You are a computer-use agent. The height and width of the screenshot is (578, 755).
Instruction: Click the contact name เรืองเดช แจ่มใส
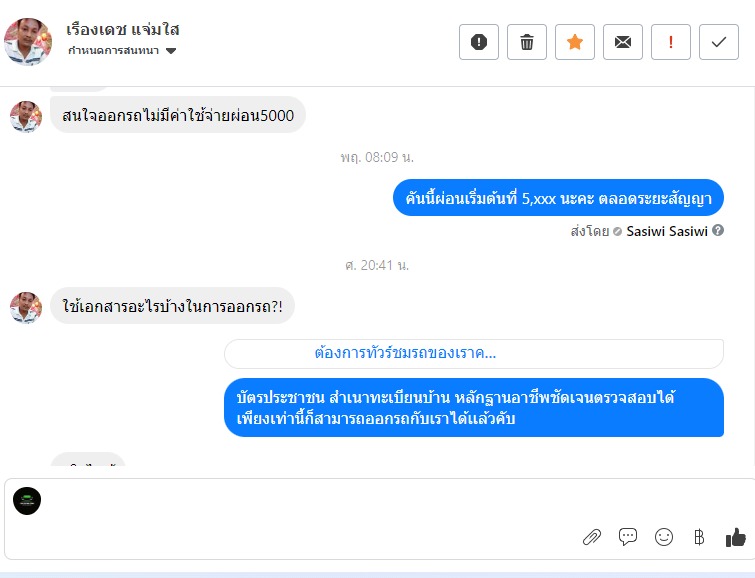(123, 29)
